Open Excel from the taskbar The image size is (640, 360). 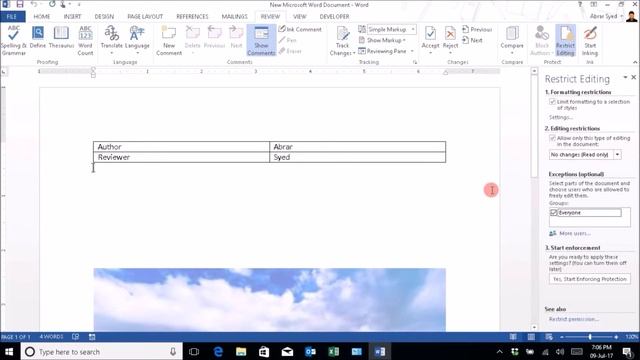pyautogui.click(x=333, y=351)
